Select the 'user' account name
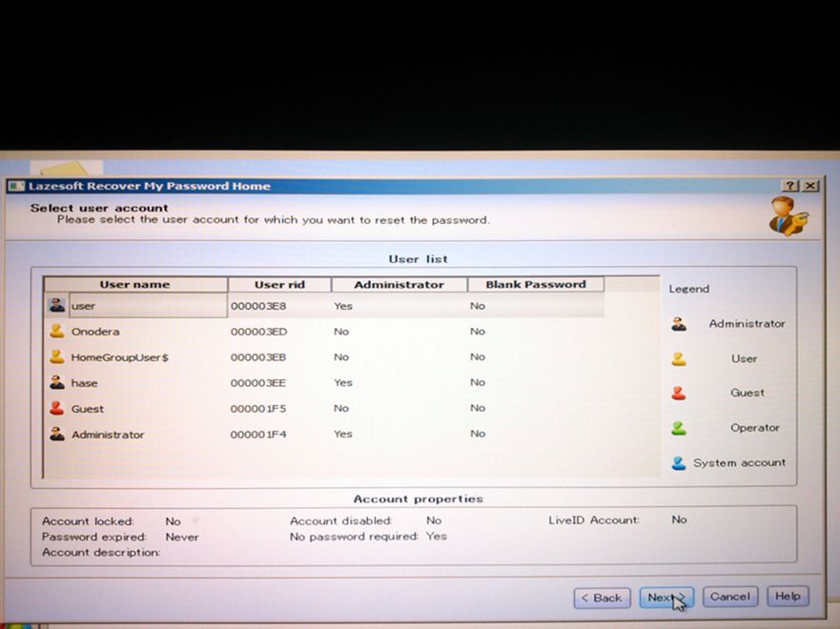The width and height of the screenshot is (840, 629). click(x=83, y=306)
